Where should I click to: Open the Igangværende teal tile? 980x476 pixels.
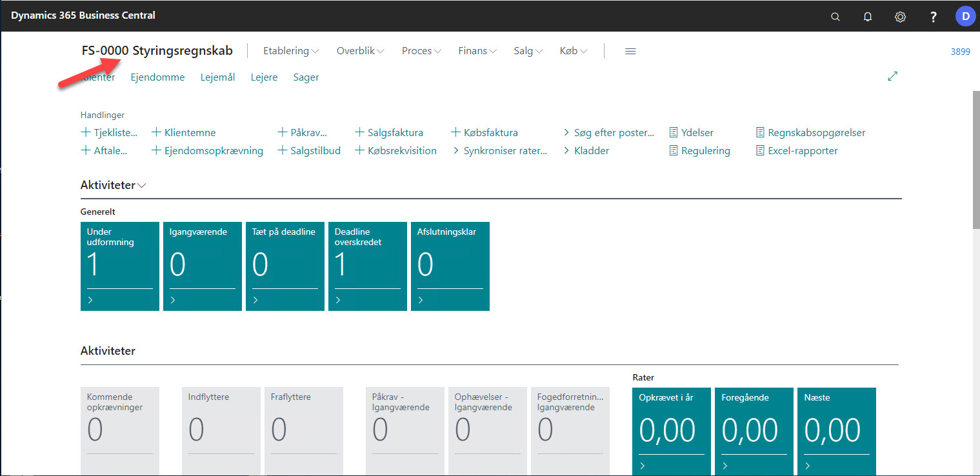coord(203,266)
